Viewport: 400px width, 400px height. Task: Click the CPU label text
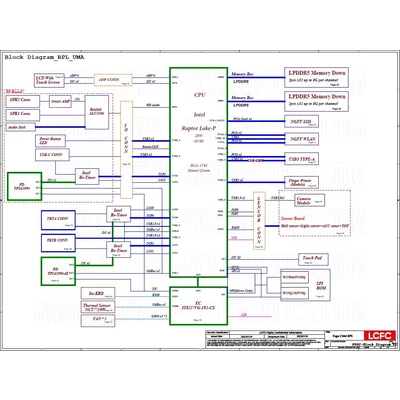pyautogui.click(x=199, y=95)
